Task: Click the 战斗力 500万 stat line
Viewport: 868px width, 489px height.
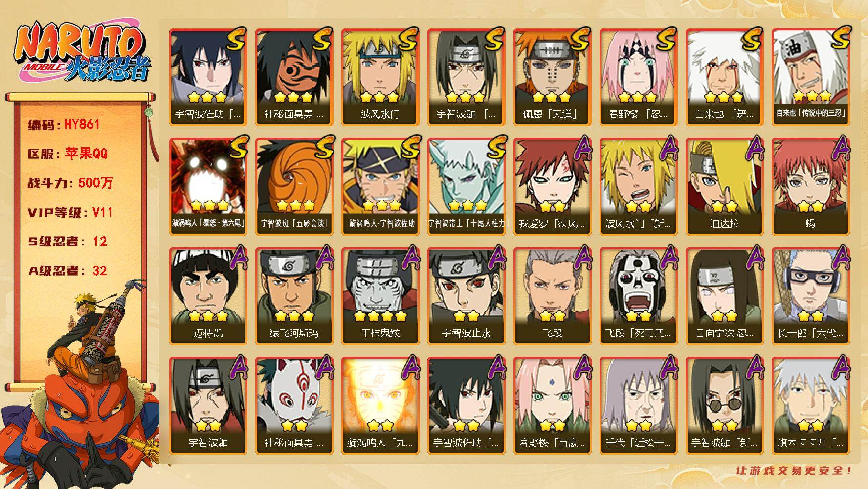Action: (x=71, y=183)
